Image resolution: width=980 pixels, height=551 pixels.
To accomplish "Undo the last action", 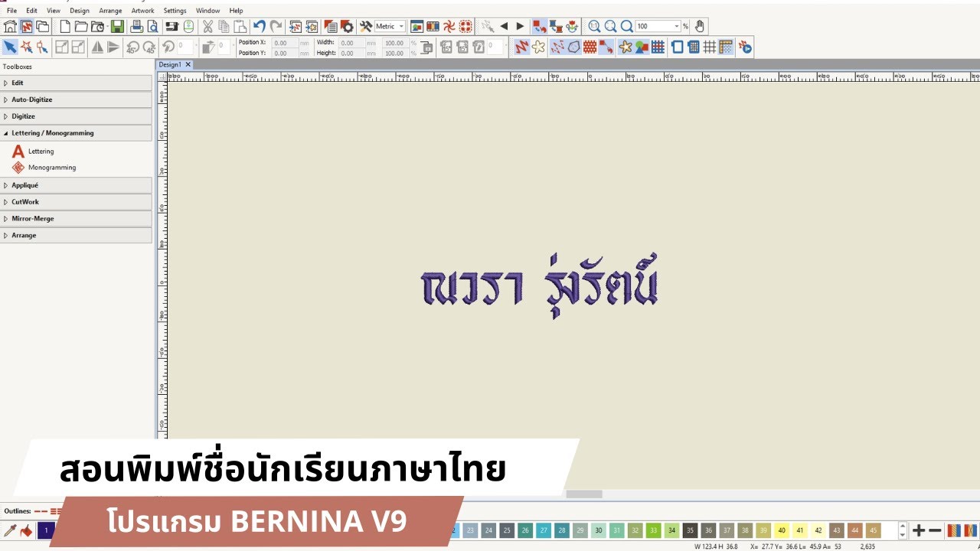I will click(260, 26).
